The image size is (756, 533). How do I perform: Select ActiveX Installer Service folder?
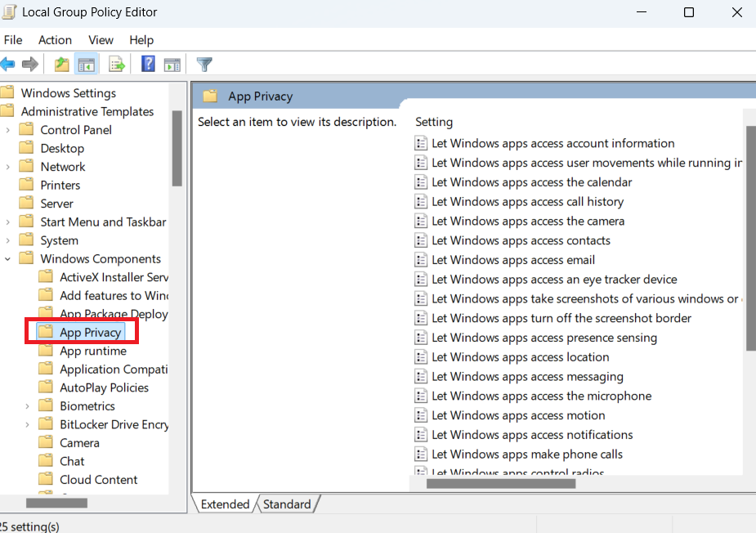[114, 277]
